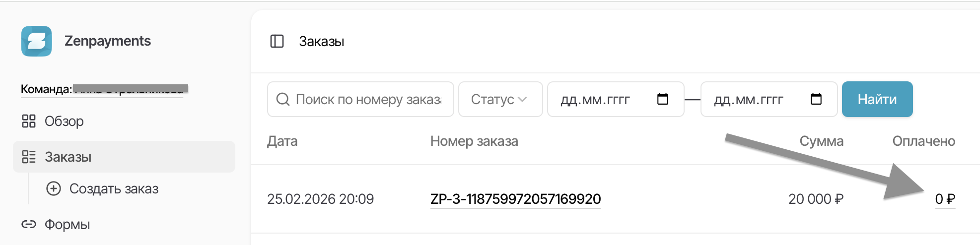Open the end date calendar picker
980x245 pixels.
(x=816, y=99)
